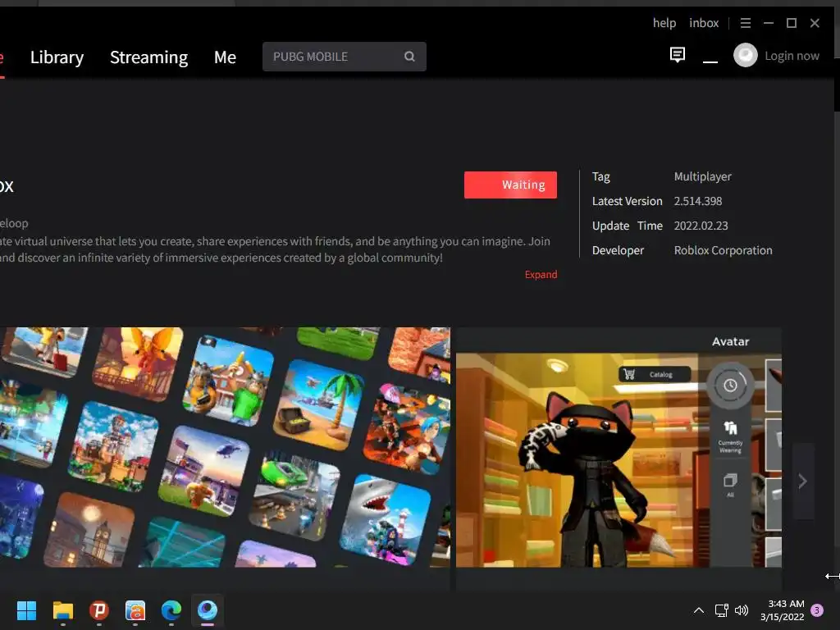The image size is (840, 630).
Task: Open the hamburger menu icon
Action: point(745,23)
